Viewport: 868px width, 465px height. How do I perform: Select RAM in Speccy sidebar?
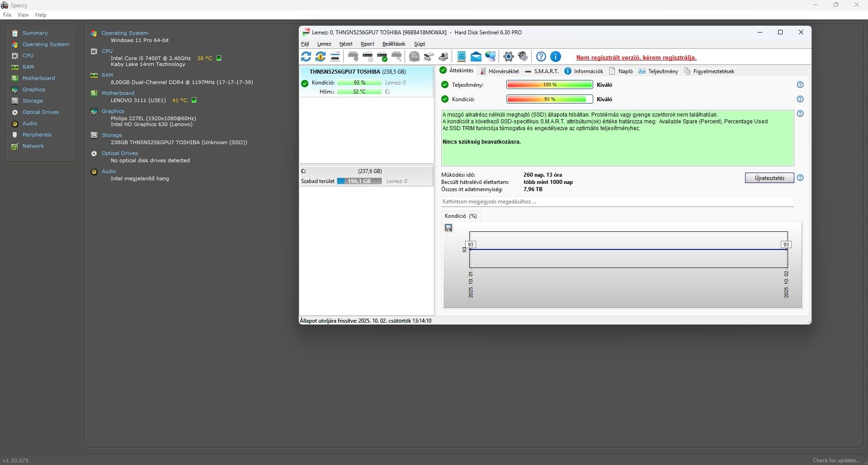[28, 67]
